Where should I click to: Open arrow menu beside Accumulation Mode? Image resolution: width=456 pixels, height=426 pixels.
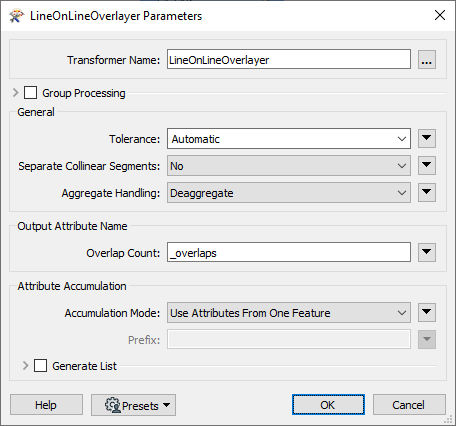[x=427, y=312]
